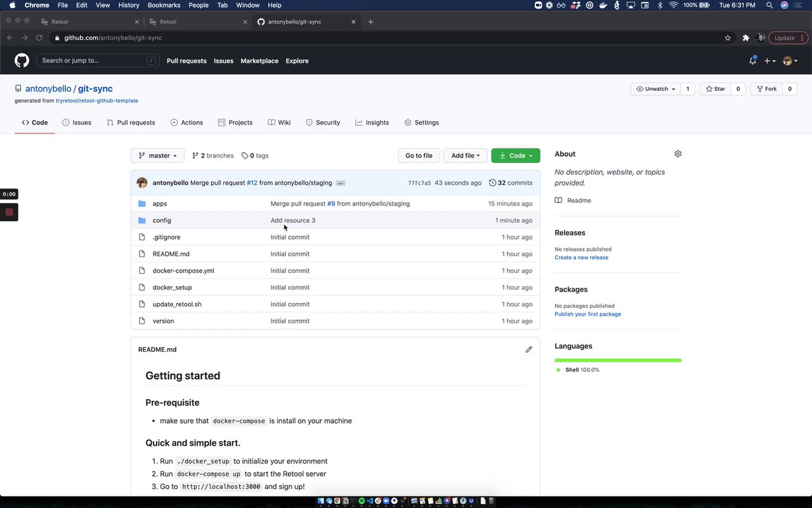Open the master branch dropdown
The height and width of the screenshot is (508, 812).
tap(157, 156)
